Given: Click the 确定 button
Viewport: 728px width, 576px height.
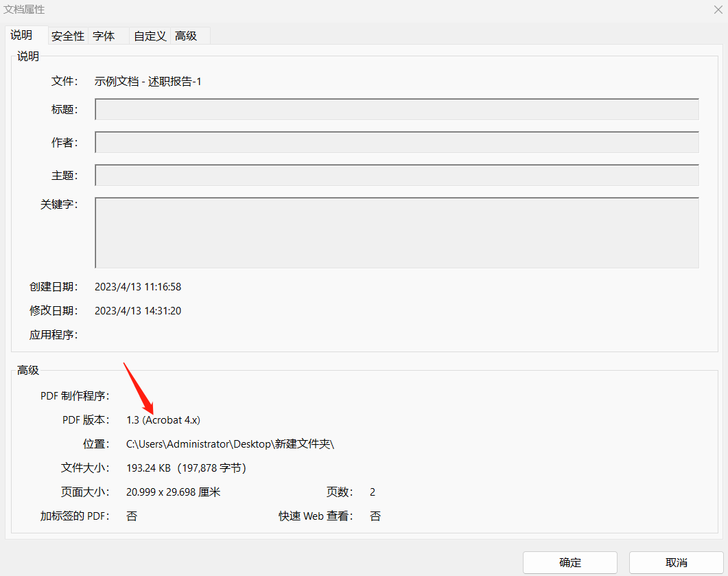Looking at the screenshot, I should coord(570,562).
